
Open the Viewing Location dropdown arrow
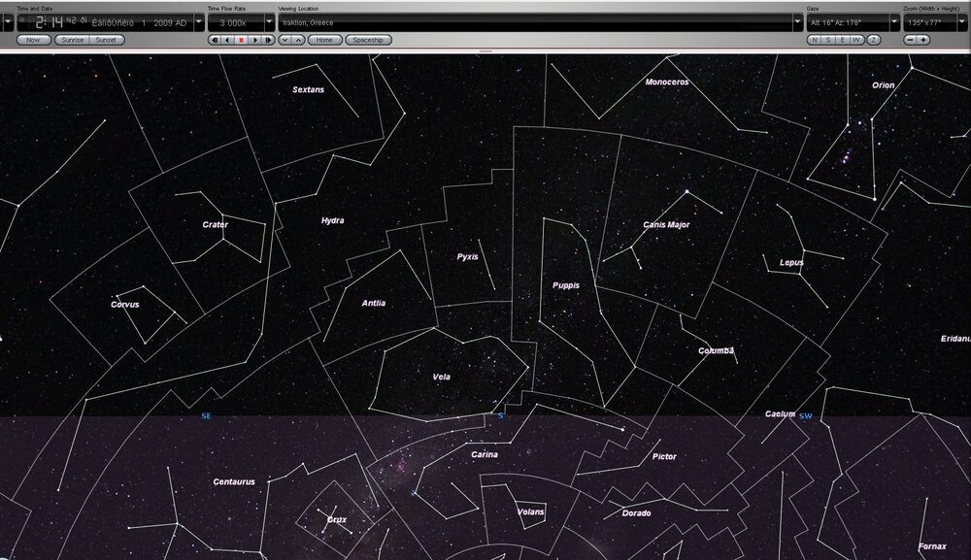[796, 21]
